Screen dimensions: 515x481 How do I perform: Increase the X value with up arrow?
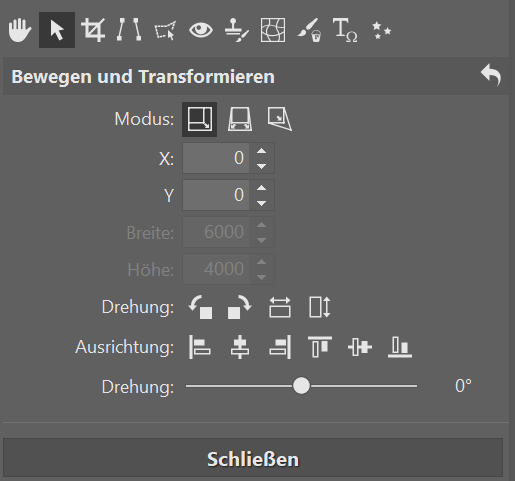261,151
